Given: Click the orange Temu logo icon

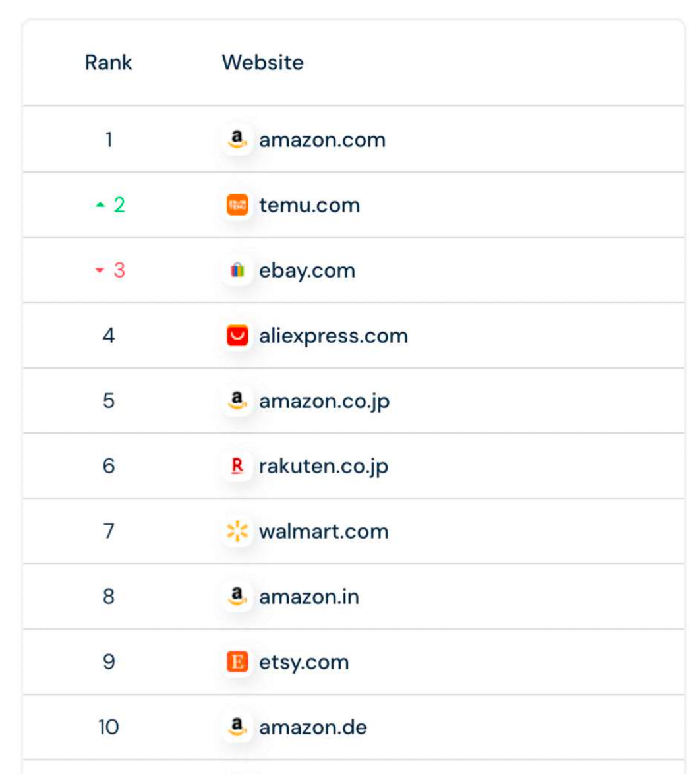Looking at the screenshot, I should pos(237,205).
